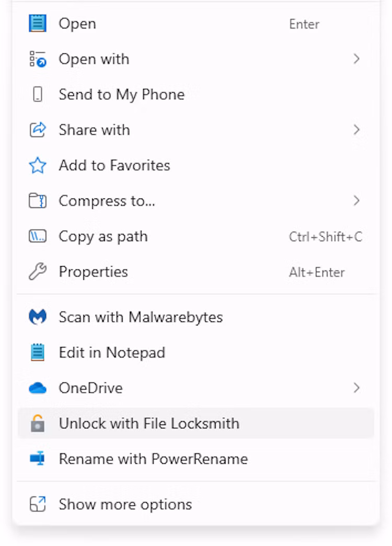The width and height of the screenshot is (392, 546).
Task: Click the Malwarebytes scan icon
Action: point(37,317)
